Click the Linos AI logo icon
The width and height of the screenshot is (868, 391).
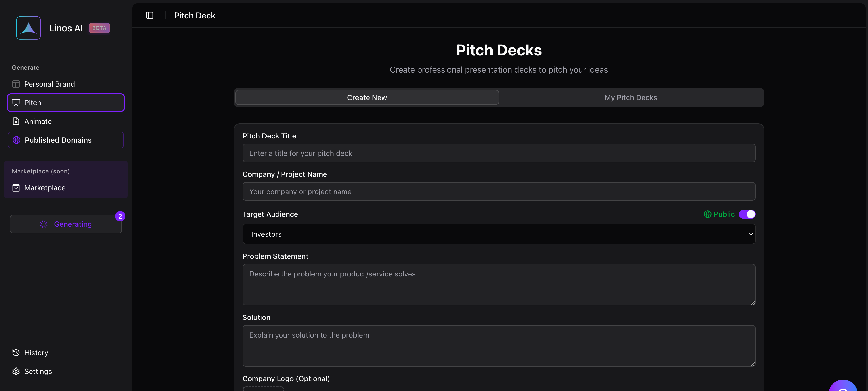[28, 28]
